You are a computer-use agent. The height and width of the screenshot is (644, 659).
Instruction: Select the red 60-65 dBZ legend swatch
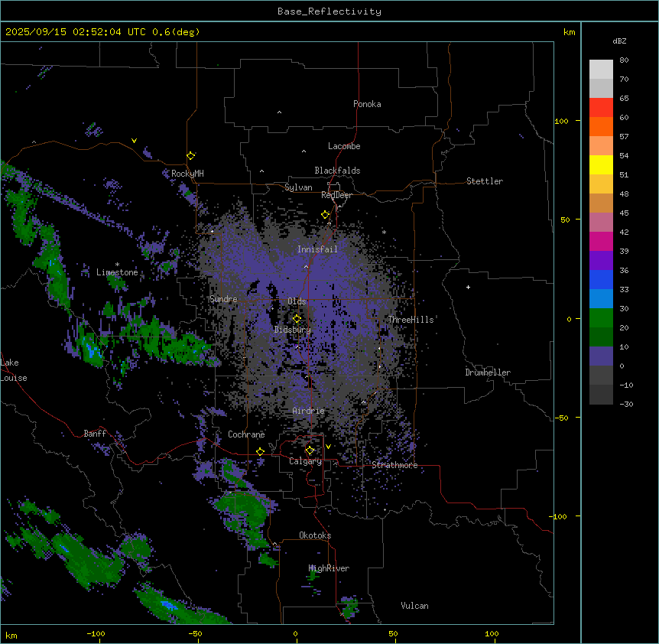coord(601,108)
